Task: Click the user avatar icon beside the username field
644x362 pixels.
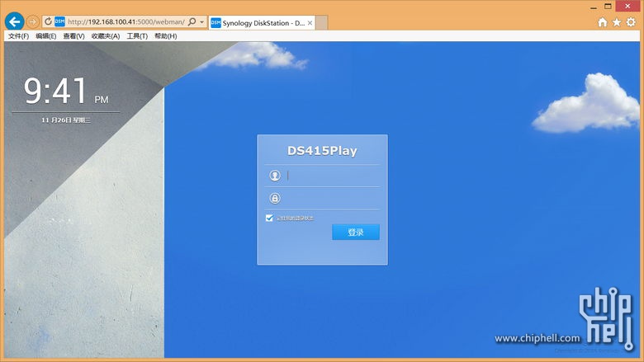Action: click(275, 176)
